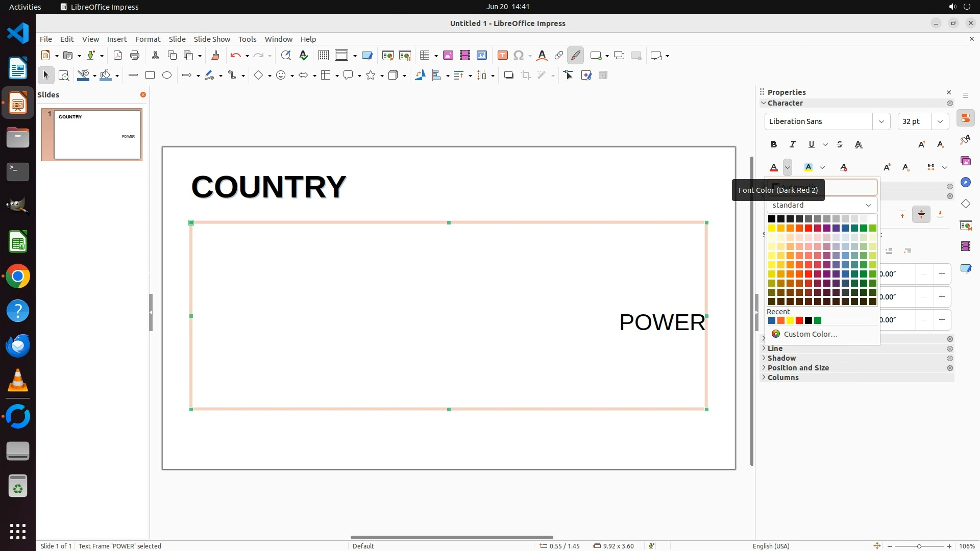Click the Insert Text Box icon
The image size is (980, 551).
(502, 56)
